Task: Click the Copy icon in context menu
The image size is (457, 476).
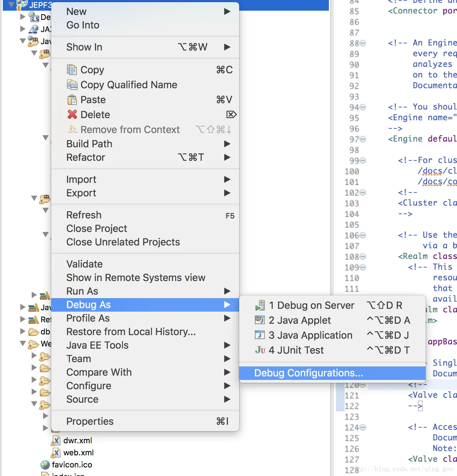Action: pos(72,70)
